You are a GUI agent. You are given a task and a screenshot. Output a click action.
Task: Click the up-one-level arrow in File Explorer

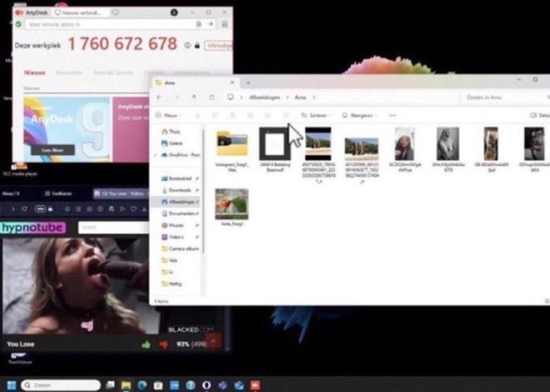[194, 97]
